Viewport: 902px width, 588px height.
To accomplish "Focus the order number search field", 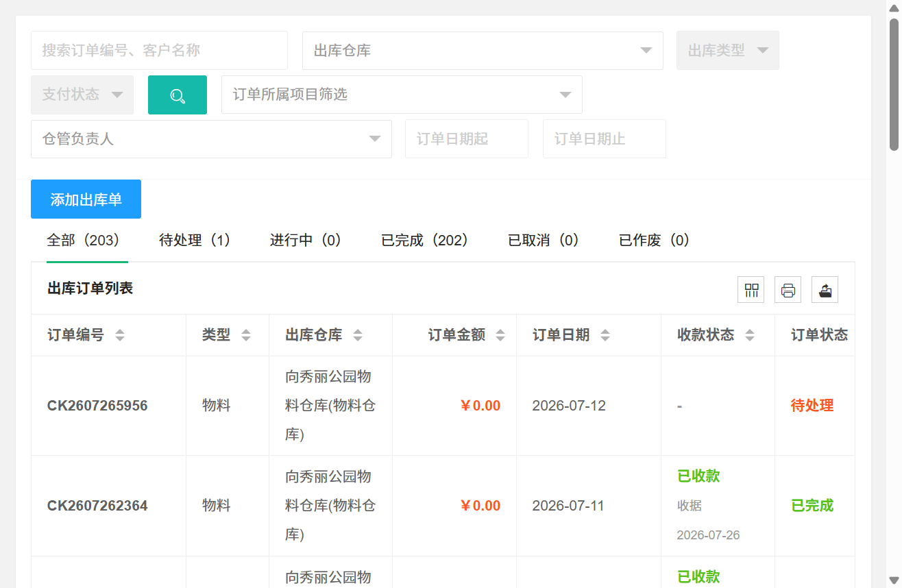I will (159, 51).
